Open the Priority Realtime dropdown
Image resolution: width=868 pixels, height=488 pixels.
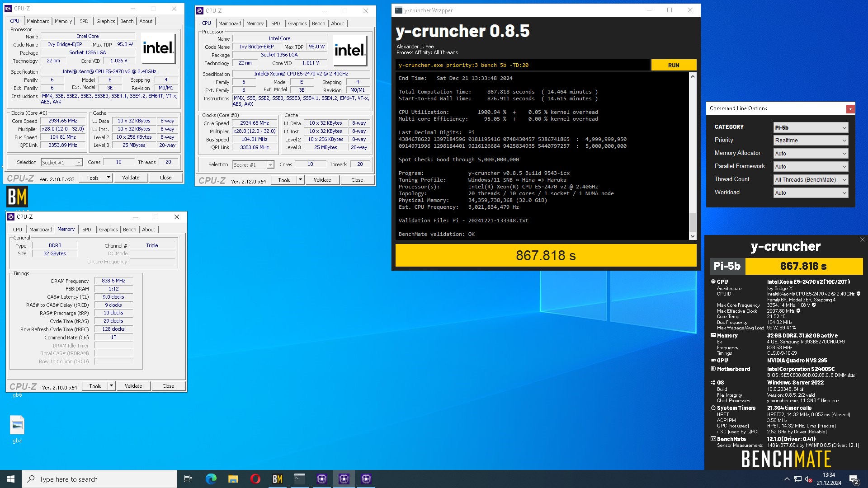(811, 141)
